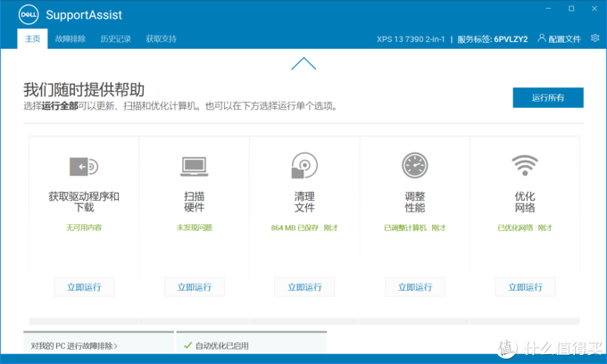Run 清理文件 with 立即运行 button

(x=304, y=287)
